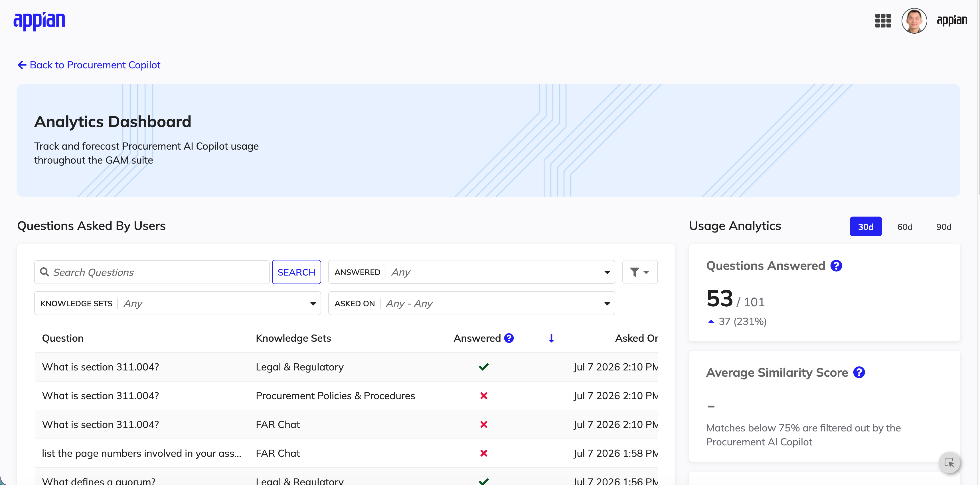Click the 'Jul 7 2026 1:58 PM' cell
This screenshot has height=485, width=980.
615,453
